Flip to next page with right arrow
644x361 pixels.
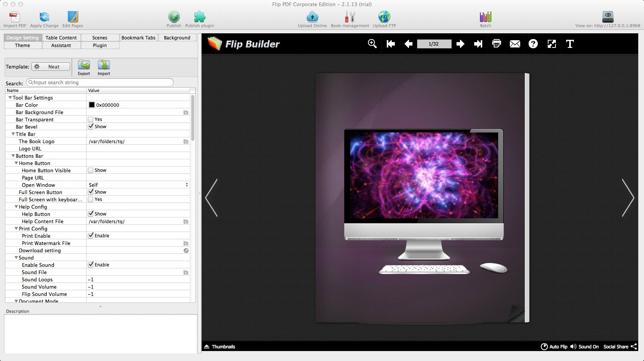tap(628, 198)
